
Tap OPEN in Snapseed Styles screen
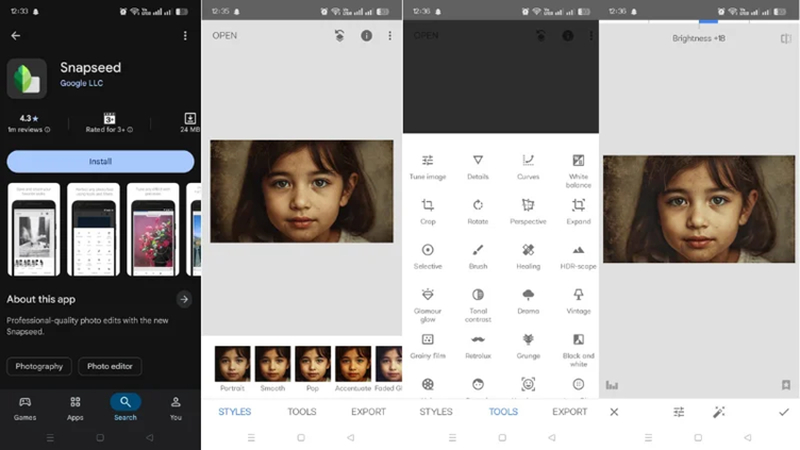[224, 36]
